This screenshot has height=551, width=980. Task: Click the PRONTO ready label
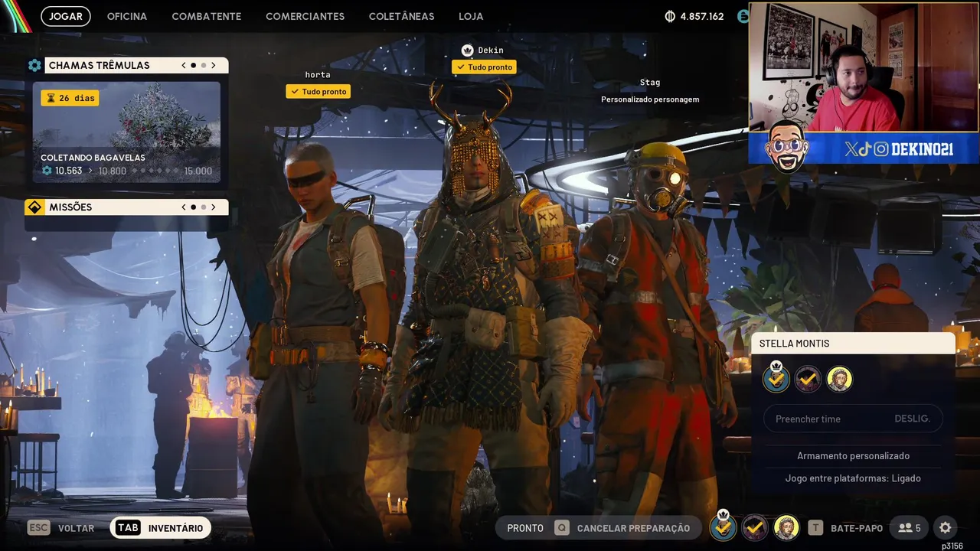[x=525, y=528]
